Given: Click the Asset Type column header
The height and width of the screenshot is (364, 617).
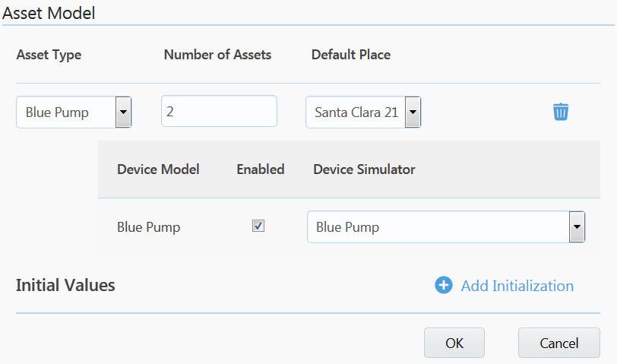Looking at the screenshot, I should click(49, 55).
